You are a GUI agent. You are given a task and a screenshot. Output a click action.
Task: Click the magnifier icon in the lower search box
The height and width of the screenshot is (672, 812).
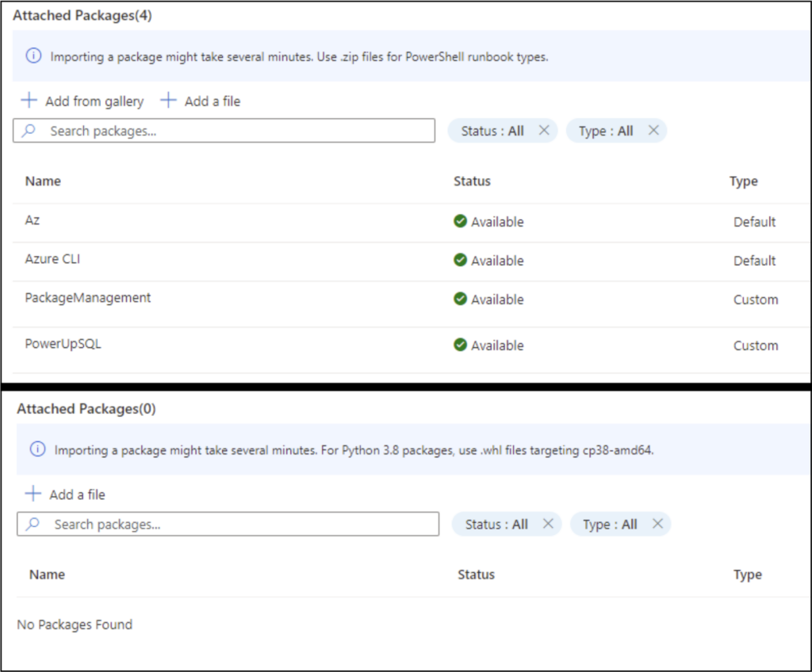(x=33, y=523)
